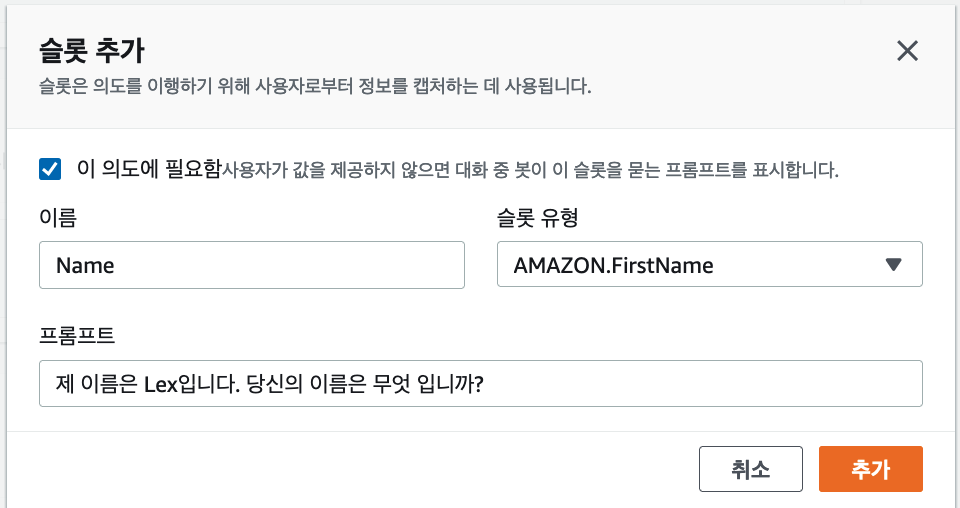Click the 프롬프트 field label
The height and width of the screenshot is (508, 960).
[77, 335]
